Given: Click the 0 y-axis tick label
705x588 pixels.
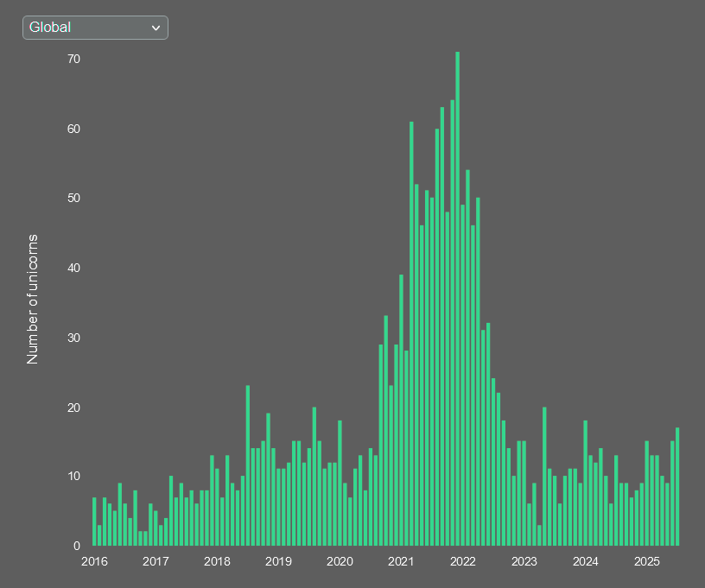Looking at the screenshot, I should (76, 545).
